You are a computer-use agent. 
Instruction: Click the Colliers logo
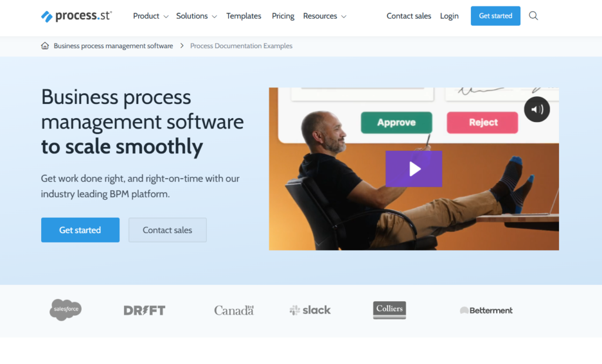tap(389, 310)
